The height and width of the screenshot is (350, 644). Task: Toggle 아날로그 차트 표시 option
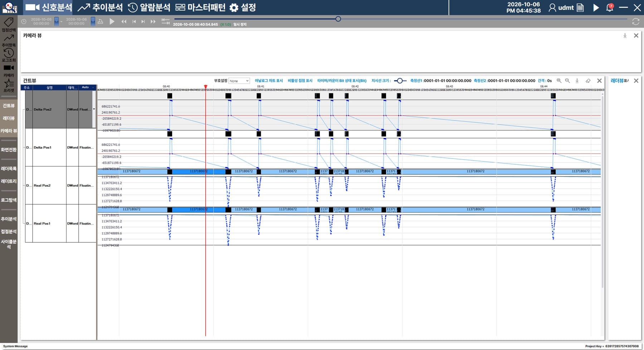pyautogui.click(x=269, y=81)
